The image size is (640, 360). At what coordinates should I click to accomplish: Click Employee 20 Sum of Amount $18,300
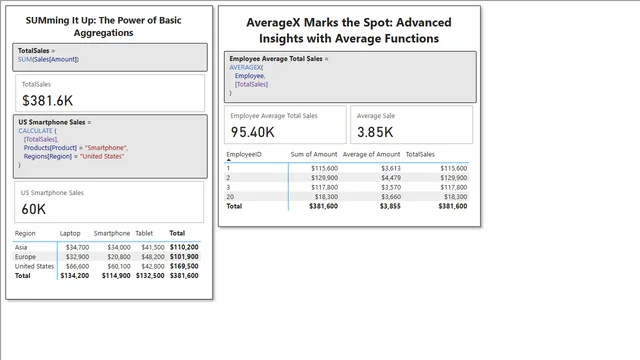(326, 197)
